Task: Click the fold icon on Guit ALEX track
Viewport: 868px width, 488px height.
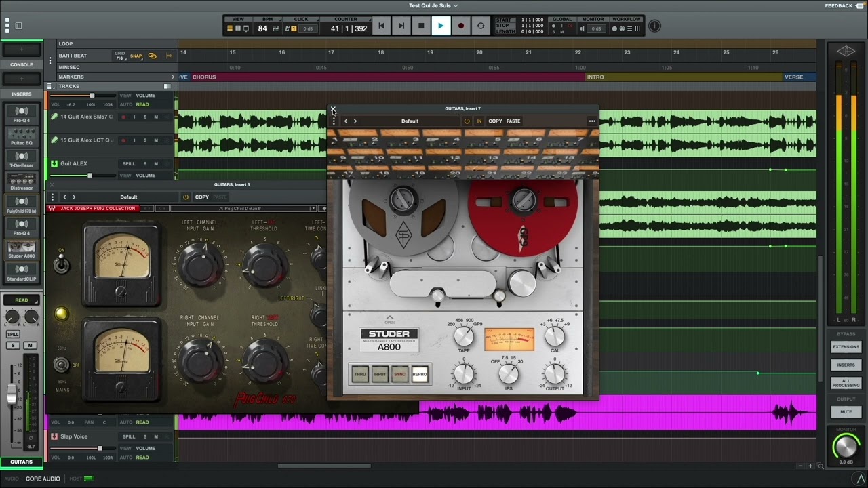Action: [54, 163]
